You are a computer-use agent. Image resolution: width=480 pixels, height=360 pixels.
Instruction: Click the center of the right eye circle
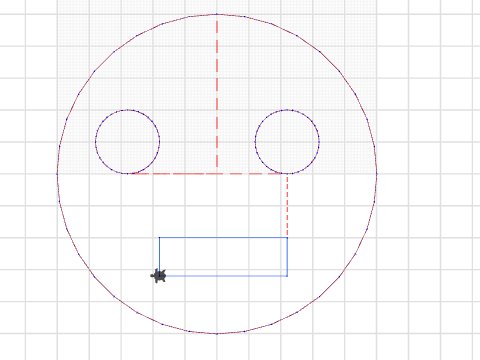tap(287, 142)
